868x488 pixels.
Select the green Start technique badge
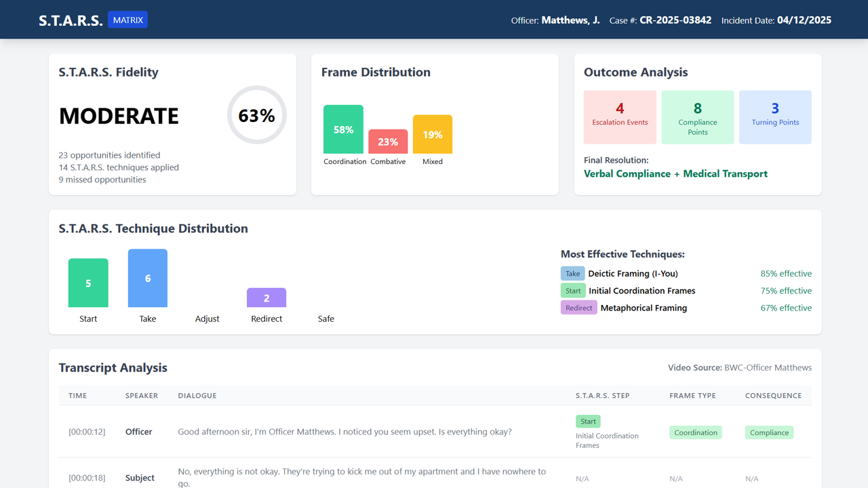573,290
